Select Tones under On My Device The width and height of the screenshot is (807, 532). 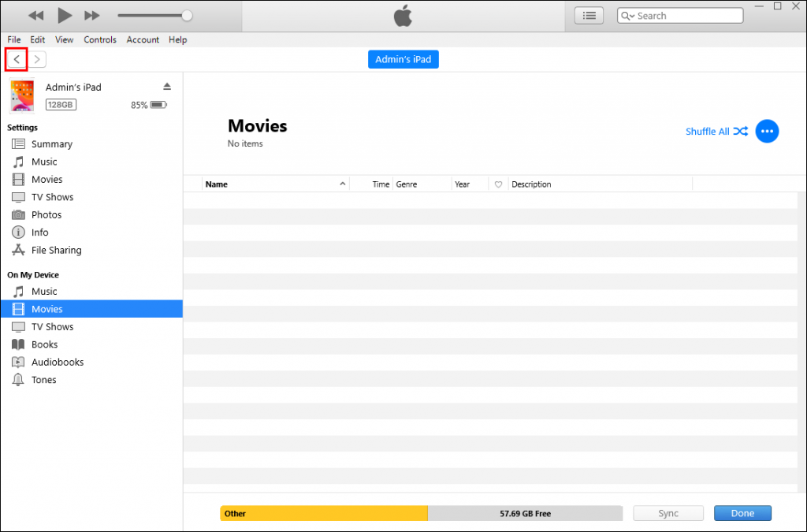coord(91,380)
